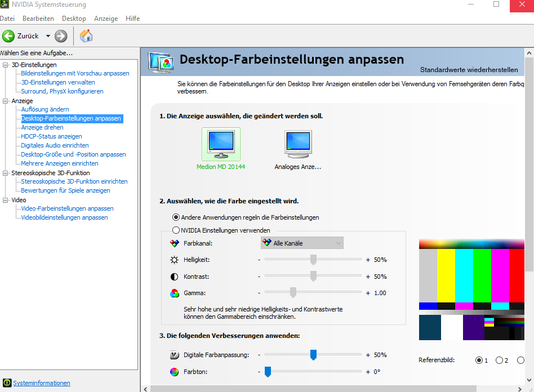Click the Kontrast slider thumb
The image size is (534, 392).
[x=313, y=276]
